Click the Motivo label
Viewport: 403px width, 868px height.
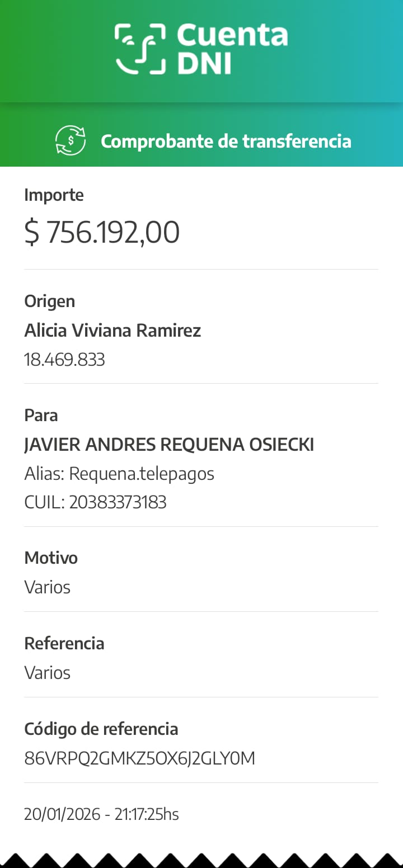pyautogui.click(x=51, y=558)
